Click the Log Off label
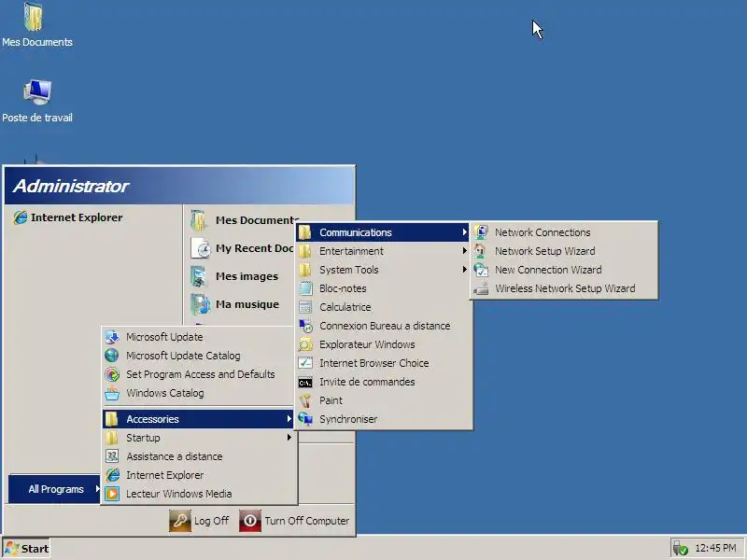 pos(211,521)
